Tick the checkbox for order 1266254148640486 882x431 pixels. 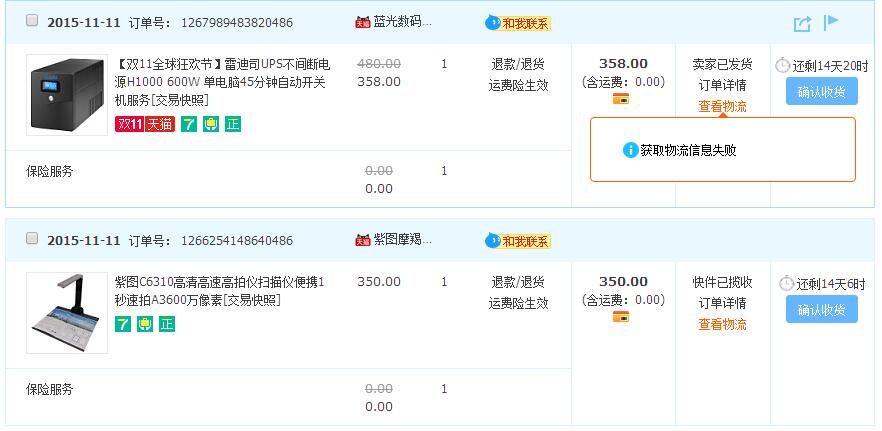point(32,239)
